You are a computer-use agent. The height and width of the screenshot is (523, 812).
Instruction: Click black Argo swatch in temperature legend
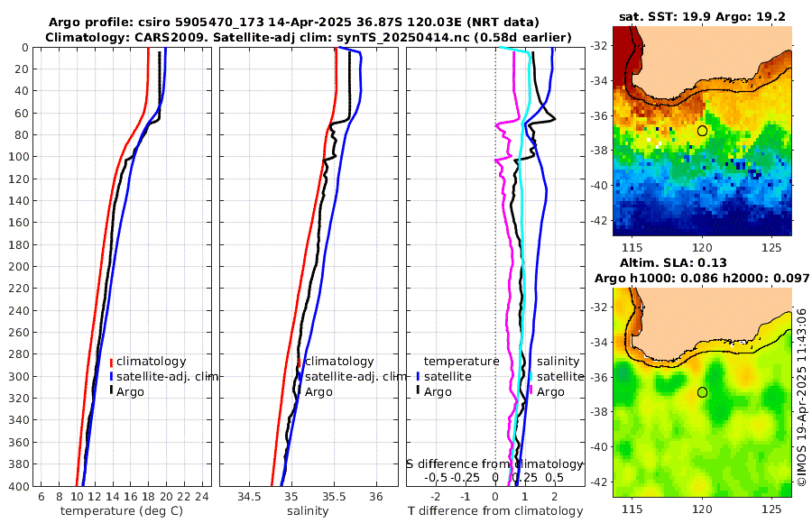[x=111, y=391]
